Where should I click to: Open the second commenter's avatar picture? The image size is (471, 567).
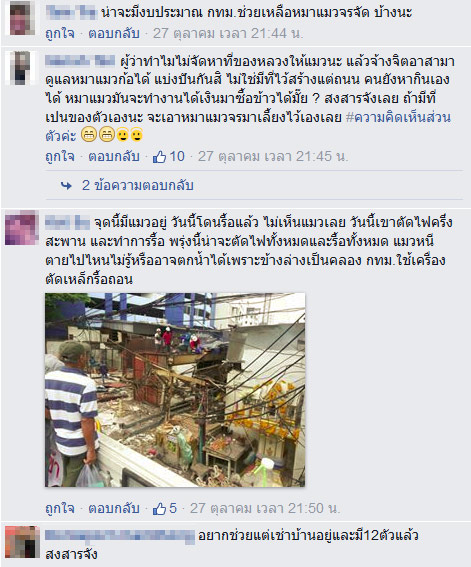[22, 68]
